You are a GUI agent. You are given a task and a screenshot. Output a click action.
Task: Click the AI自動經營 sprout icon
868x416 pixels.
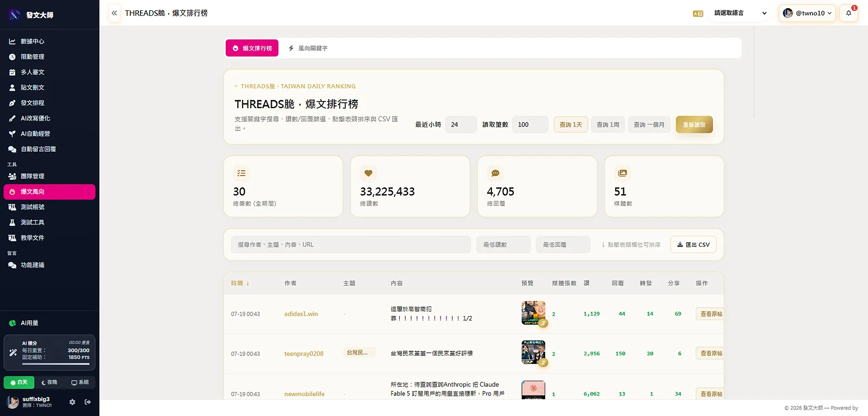12,134
